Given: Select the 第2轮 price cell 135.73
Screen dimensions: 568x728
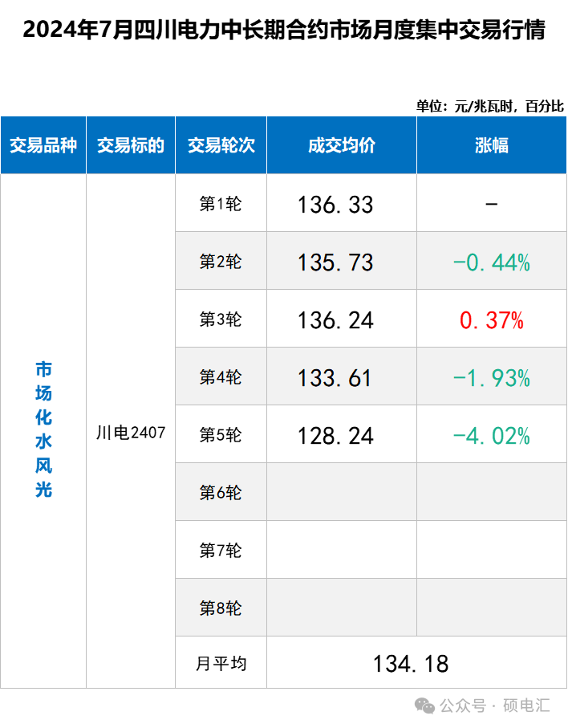Looking at the screenshot, I should pyautogui.click(x=335, y=262).
